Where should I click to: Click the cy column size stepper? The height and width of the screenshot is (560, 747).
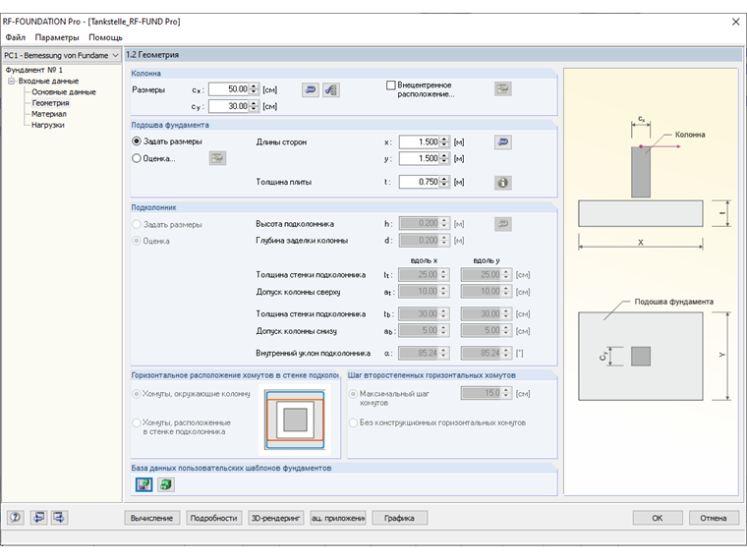(254, 106)
